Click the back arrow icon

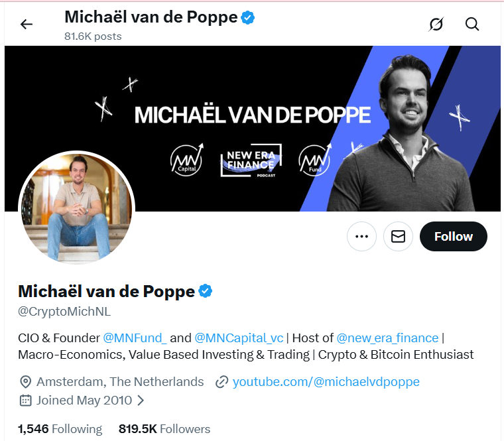point(27,25)
